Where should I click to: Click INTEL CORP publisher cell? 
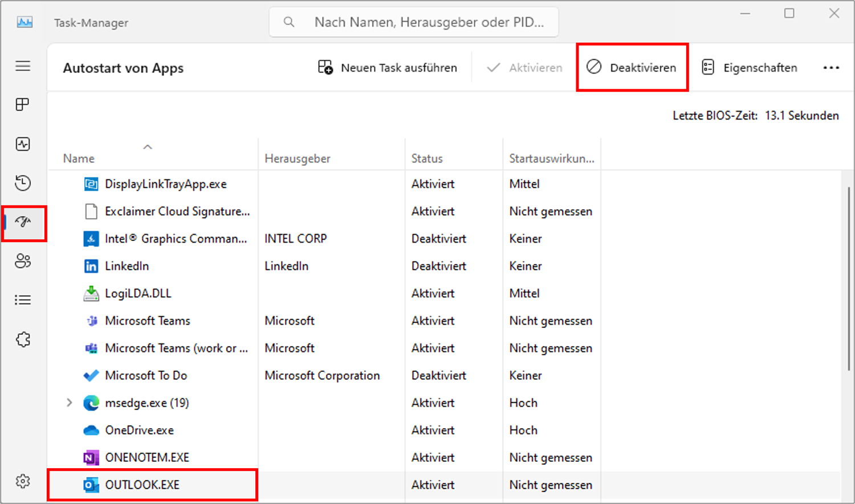(x=296, y=239)
